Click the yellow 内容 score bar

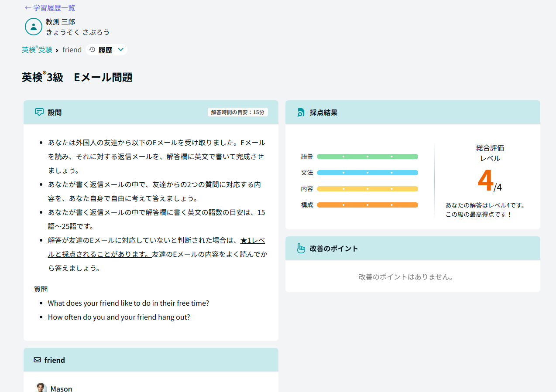pos(367,189)
